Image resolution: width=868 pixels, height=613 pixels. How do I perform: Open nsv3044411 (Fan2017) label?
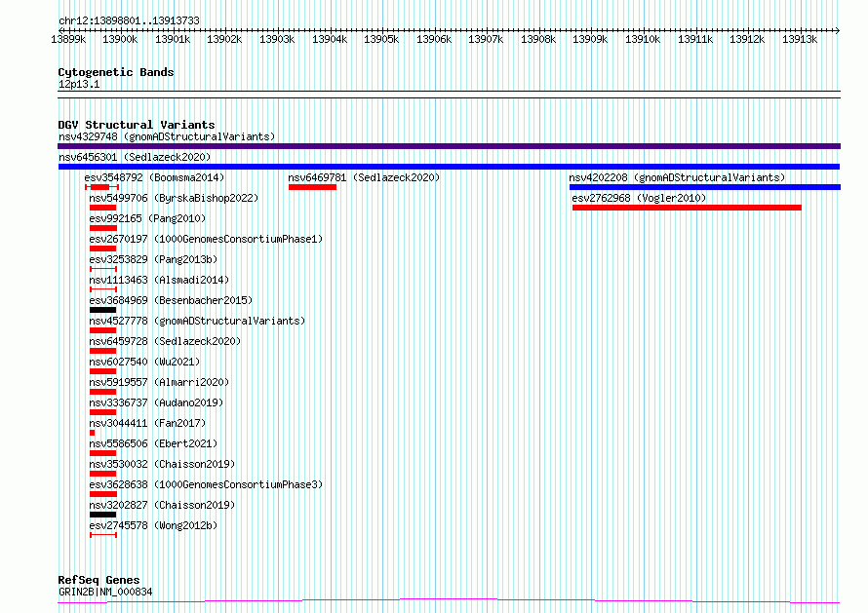coord(147,423)
